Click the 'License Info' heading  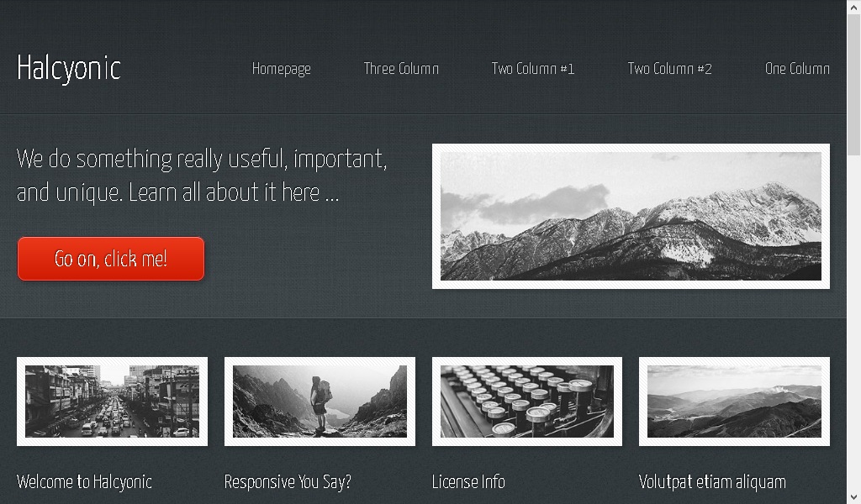468,482
